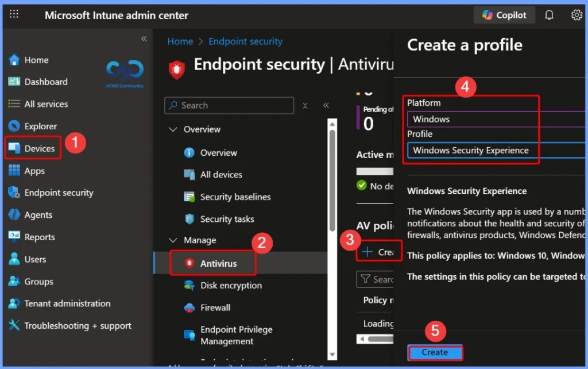Open Copilot from the top bar
The height and width of the screenshot is (369, 588).
(504, 15)
